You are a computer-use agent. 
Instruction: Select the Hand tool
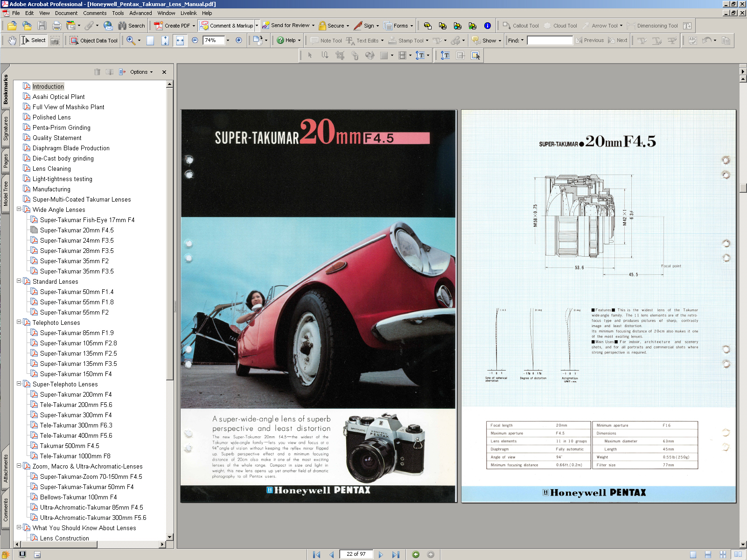pos(12,41)
